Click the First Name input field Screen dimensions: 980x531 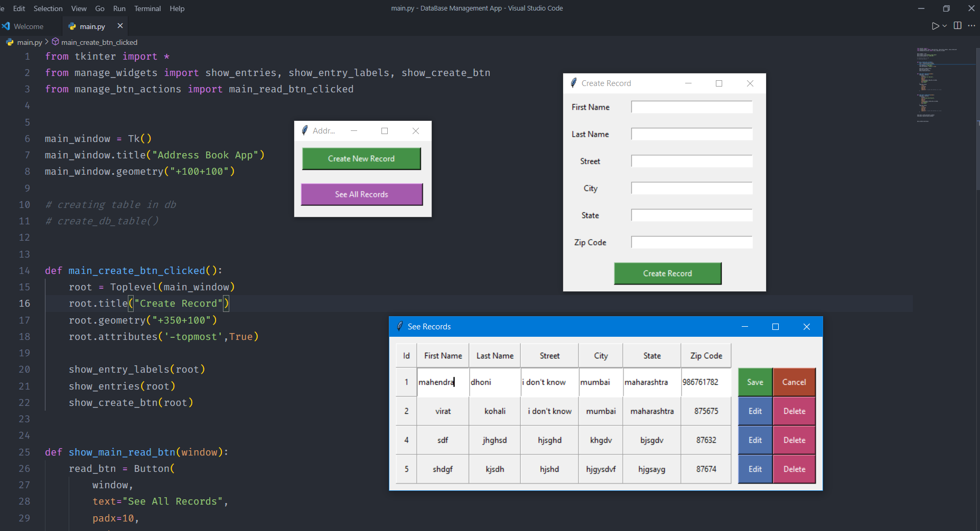pyautogui.click(x=691, y=107)
